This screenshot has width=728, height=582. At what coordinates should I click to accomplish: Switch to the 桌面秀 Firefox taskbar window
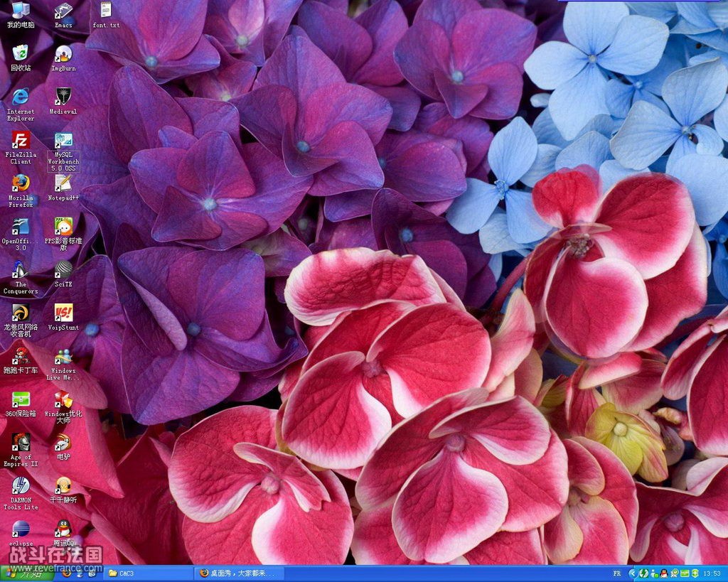238,573
